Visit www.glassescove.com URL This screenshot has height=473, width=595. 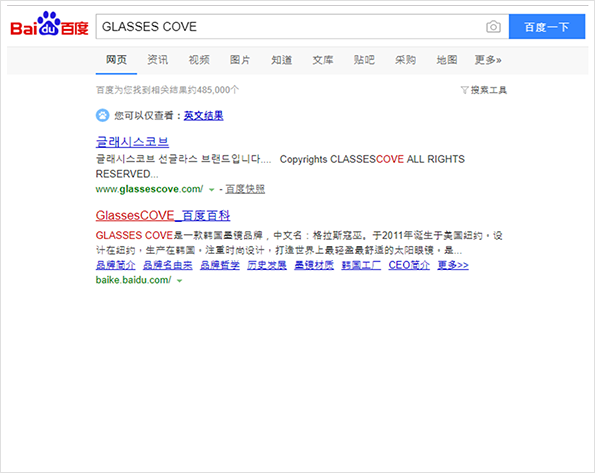[x=149, y=189]
